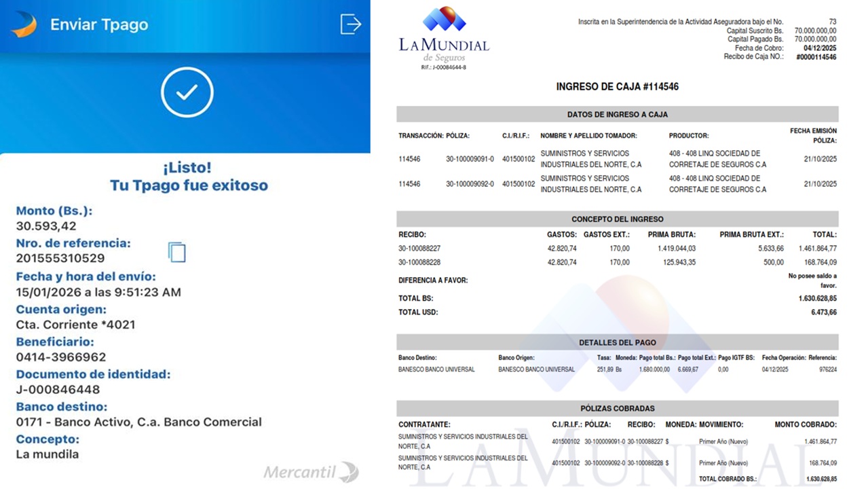The height and width of the screenshot is (491, 868).
Task: Select the concept text "La mundila"
Action: point(48,454)
